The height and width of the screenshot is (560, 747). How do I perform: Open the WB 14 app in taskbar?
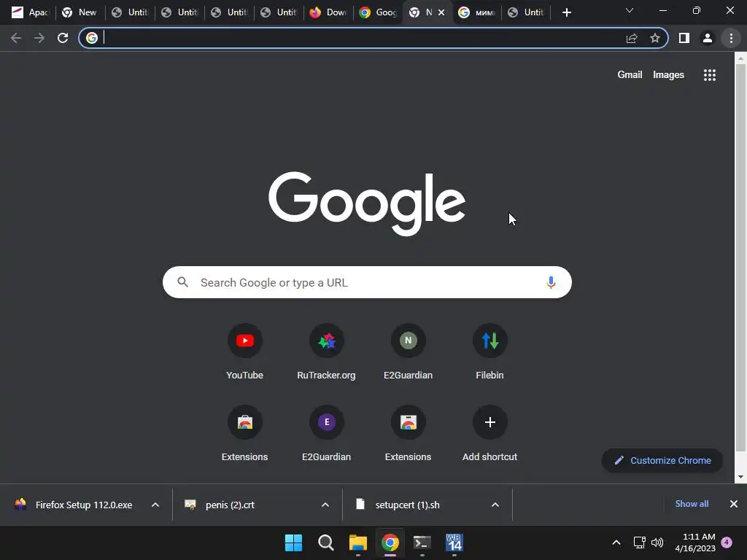(x=454, y=542)
